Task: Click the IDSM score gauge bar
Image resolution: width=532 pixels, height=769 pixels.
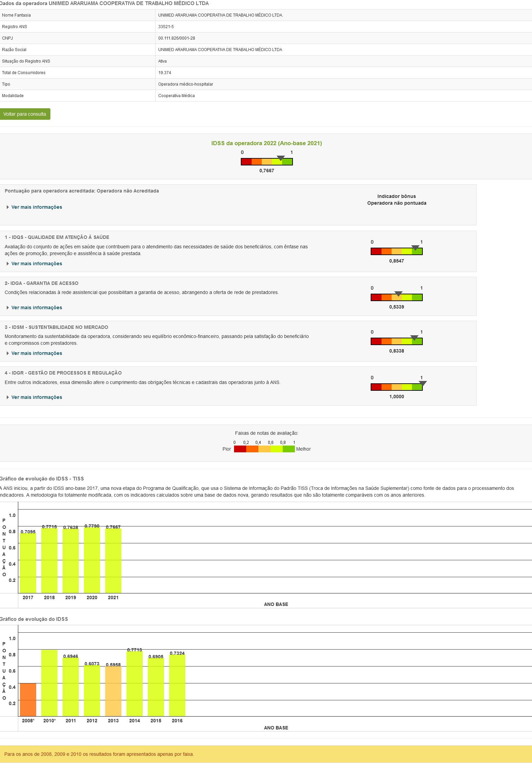Action: [397, 341]
